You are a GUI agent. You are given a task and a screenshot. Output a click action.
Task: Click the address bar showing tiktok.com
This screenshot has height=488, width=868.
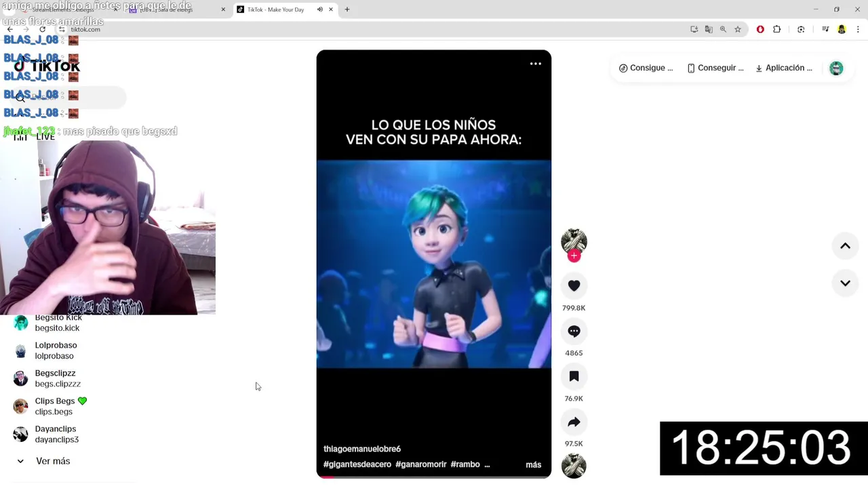tap(366, 29)
